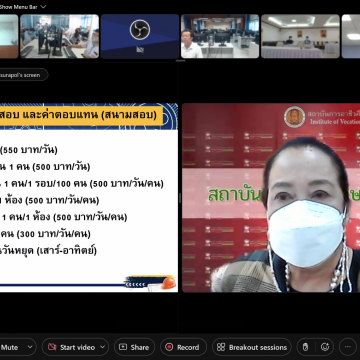This screenshot has height=360, width=360.
Task: Select the man in white shirt thumbnail
Action: coord(220,36)
